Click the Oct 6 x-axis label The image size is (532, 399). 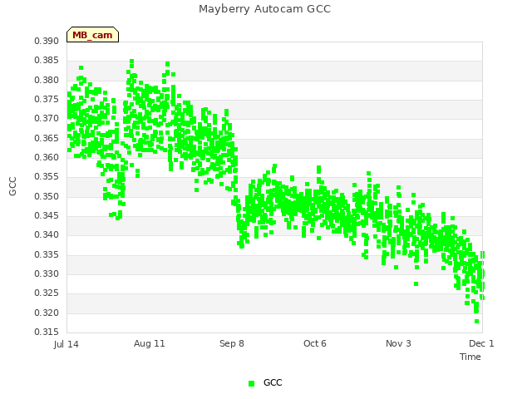[x=315, y=343]
